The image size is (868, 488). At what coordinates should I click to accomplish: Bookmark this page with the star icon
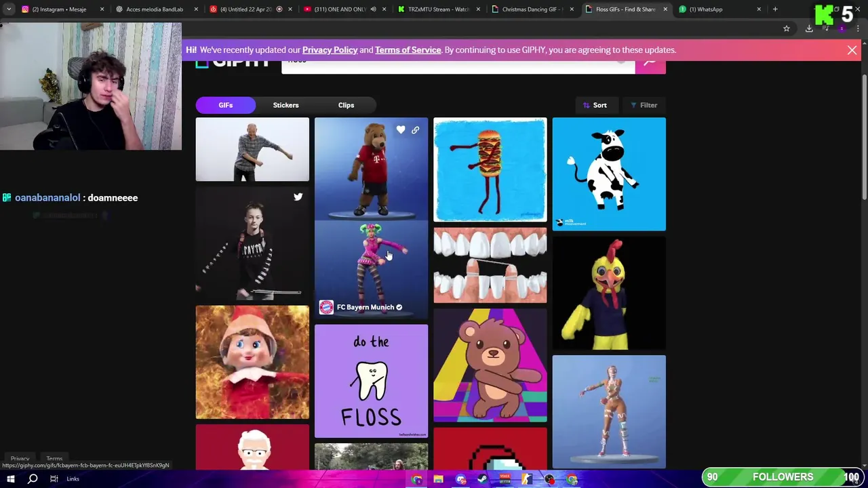[x=787, y=28]
